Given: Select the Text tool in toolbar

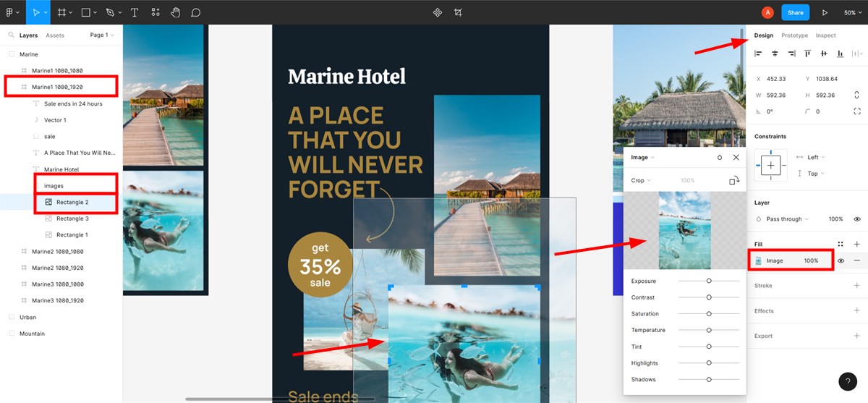Looking at the screenshot, I should click(x=135, y=12).
